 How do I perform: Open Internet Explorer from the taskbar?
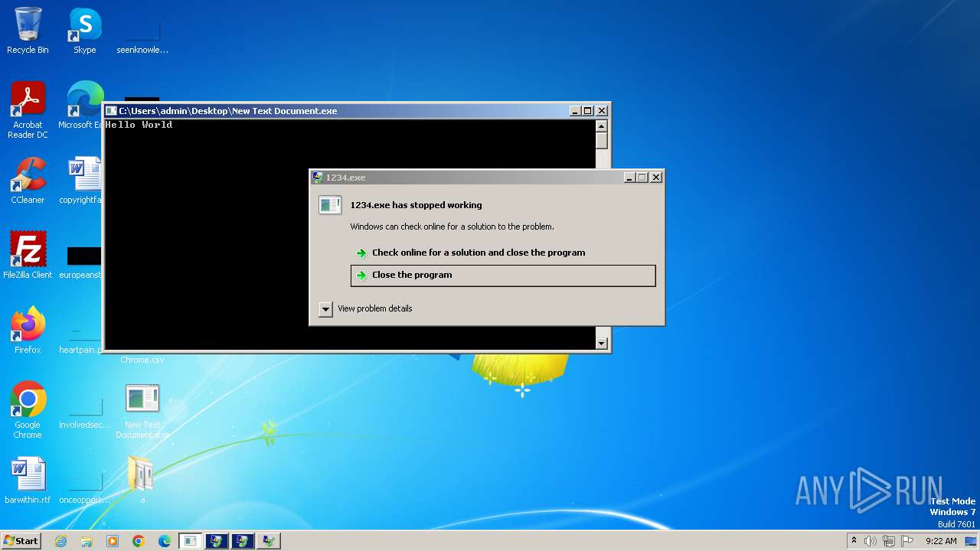(61, 541)
